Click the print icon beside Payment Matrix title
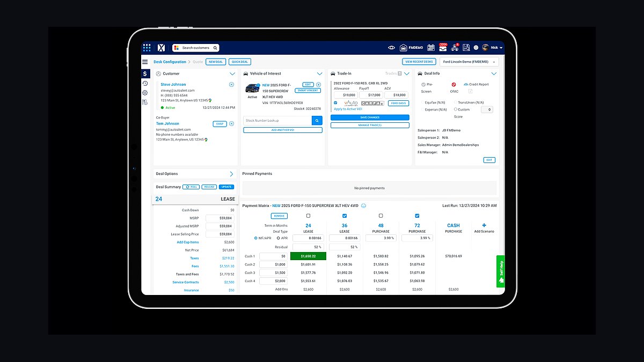644x362 pixels. [x=363, y=205]
